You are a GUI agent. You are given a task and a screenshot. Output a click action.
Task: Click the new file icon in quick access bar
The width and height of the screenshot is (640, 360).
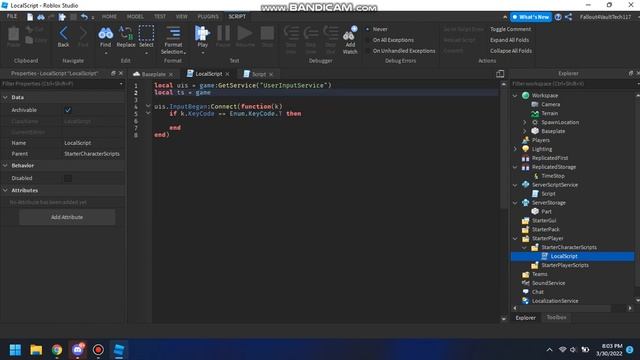coord(30,17)
